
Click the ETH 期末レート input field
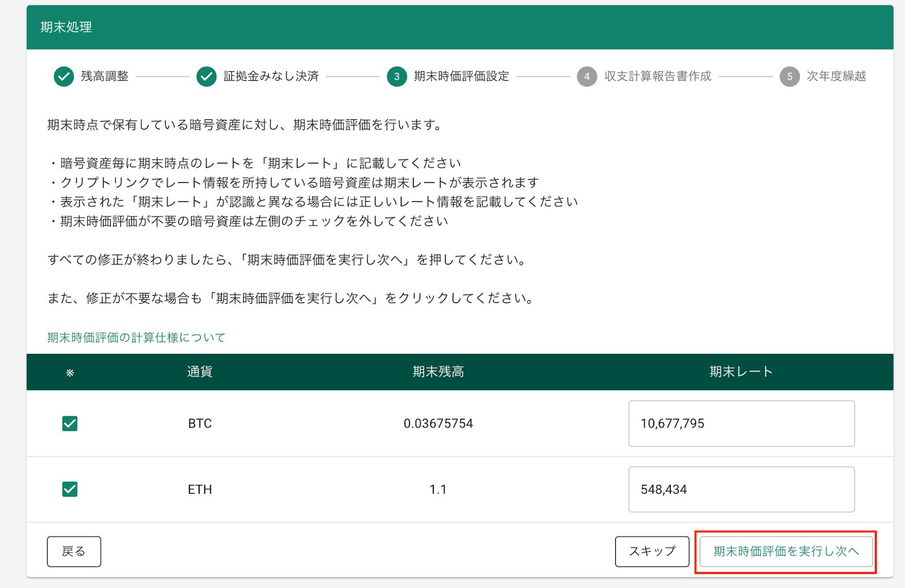(741, 489)
